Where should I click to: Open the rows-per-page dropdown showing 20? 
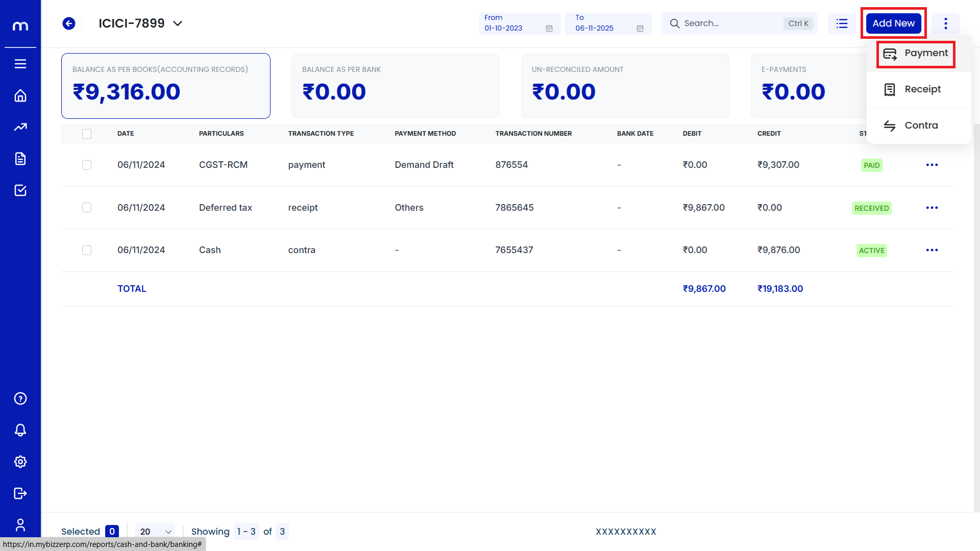click(155, 532)
